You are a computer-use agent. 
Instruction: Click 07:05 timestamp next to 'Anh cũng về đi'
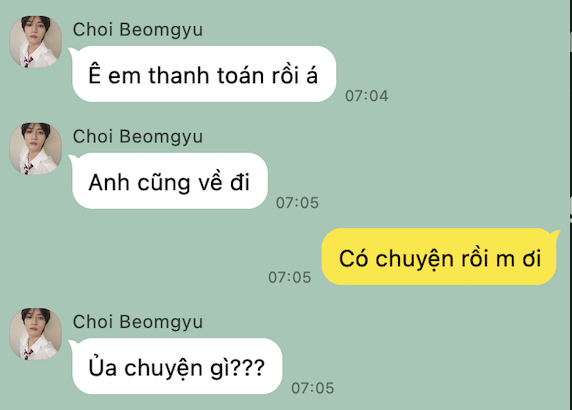(x=297, y=203)
